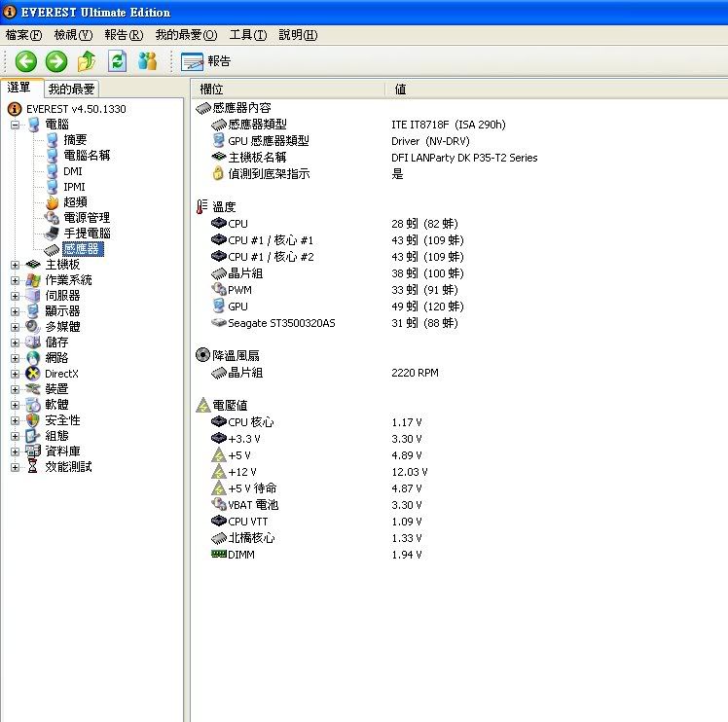Open the 工具 Tools menu
The height and width of the screenshot is (722, 728).
[247, 35]
